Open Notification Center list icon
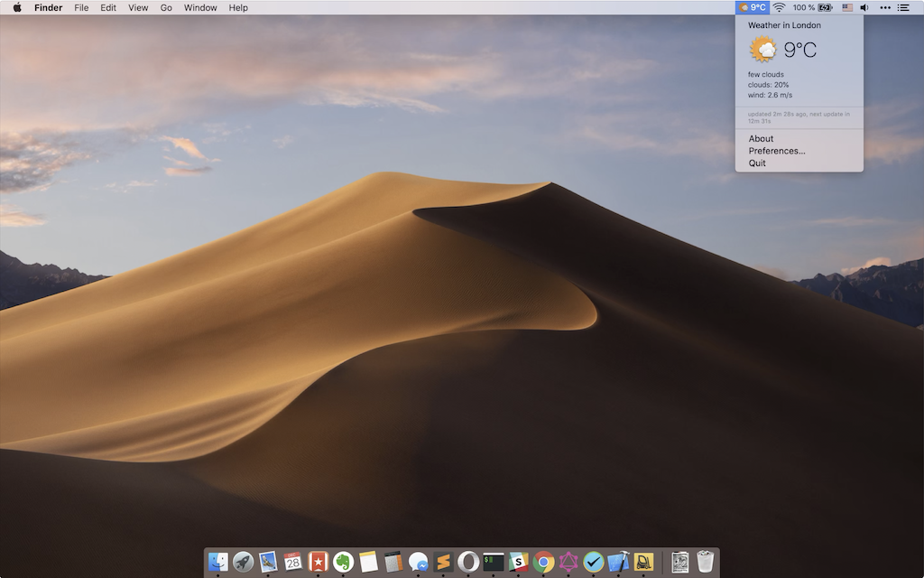 [x=903, y=7]
